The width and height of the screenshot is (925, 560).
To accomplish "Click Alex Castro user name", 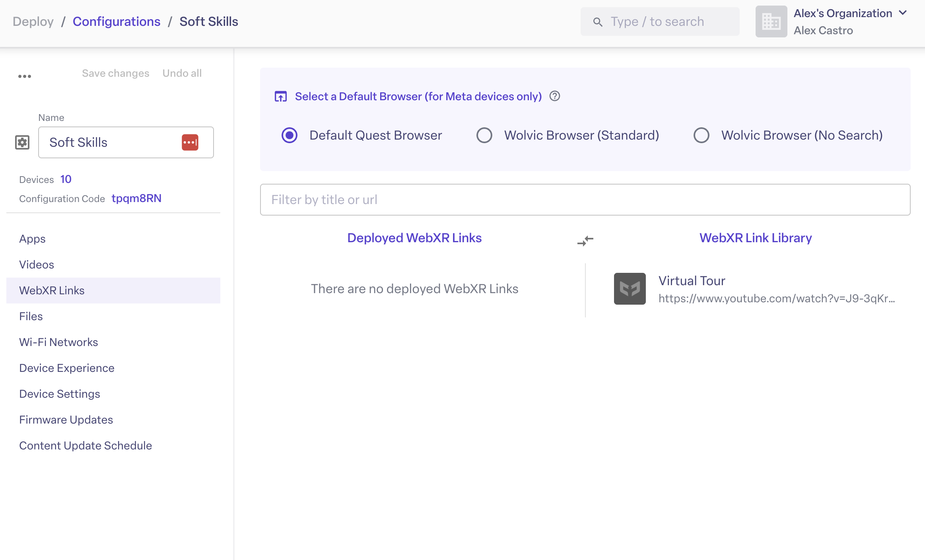I will click(x=823, y=31).
